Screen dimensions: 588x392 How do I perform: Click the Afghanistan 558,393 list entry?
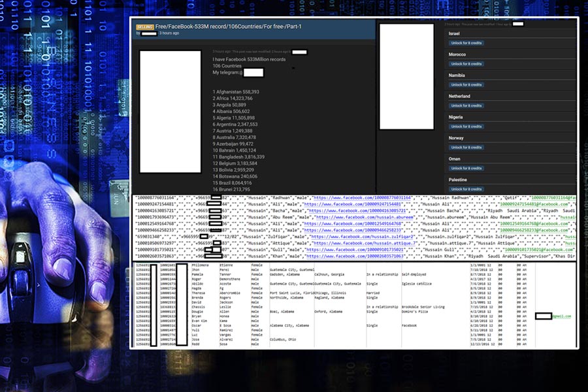click(x=236, y=92)
